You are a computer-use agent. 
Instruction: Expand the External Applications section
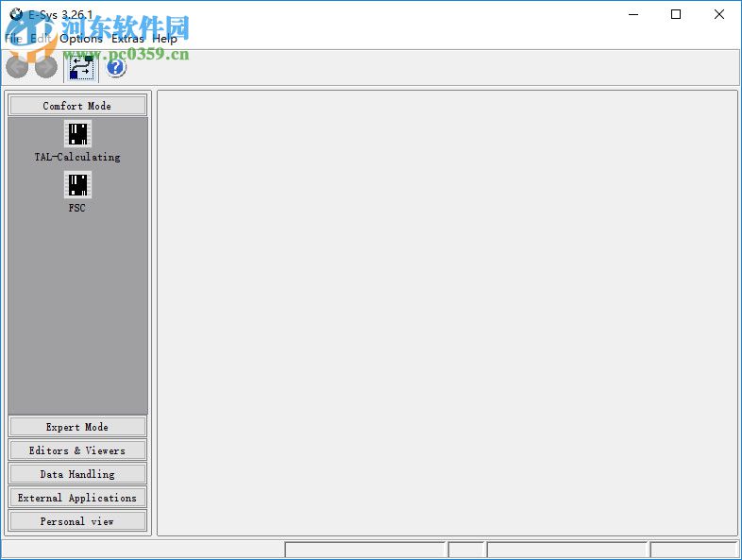click(77, 498)
